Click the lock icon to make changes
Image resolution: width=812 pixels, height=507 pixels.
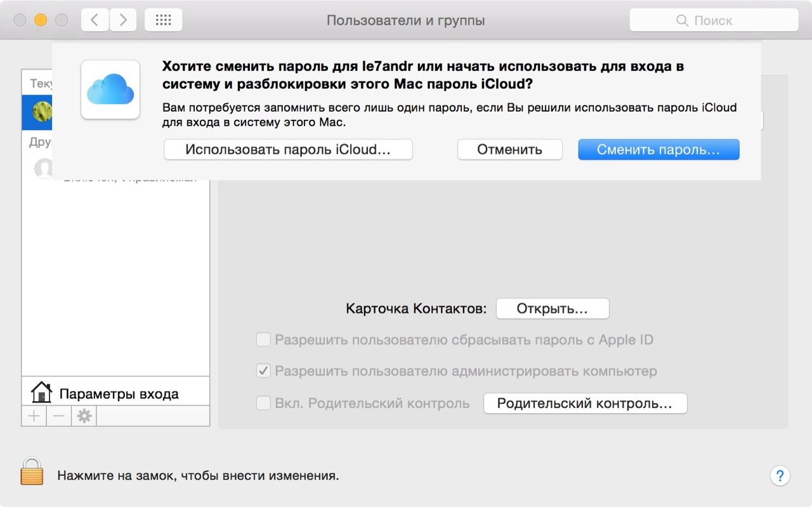[x=32, y=472]
